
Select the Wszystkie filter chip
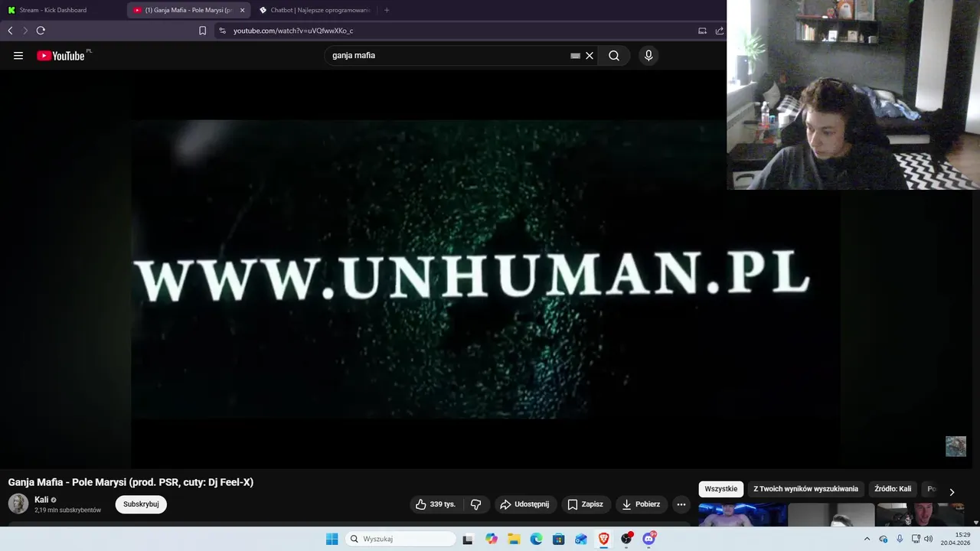pos(721,489)
